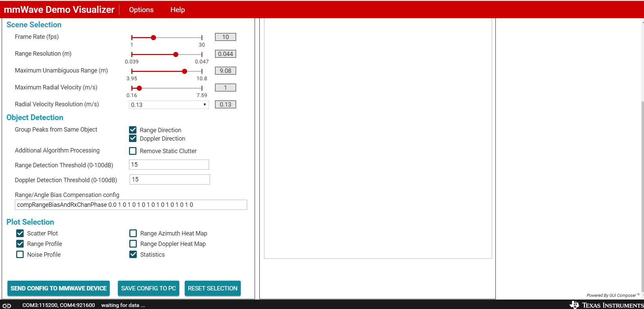Click the Object Detection heading
The image size is (644, 309).
pyautogui.click(x=35, y=117)
